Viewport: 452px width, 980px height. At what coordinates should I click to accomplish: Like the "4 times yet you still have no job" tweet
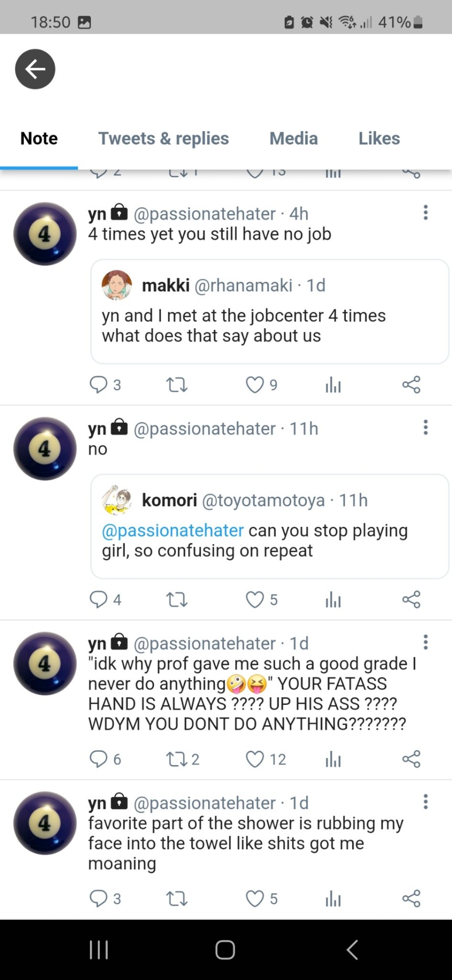pyautogui.click(x=255, y=385)
